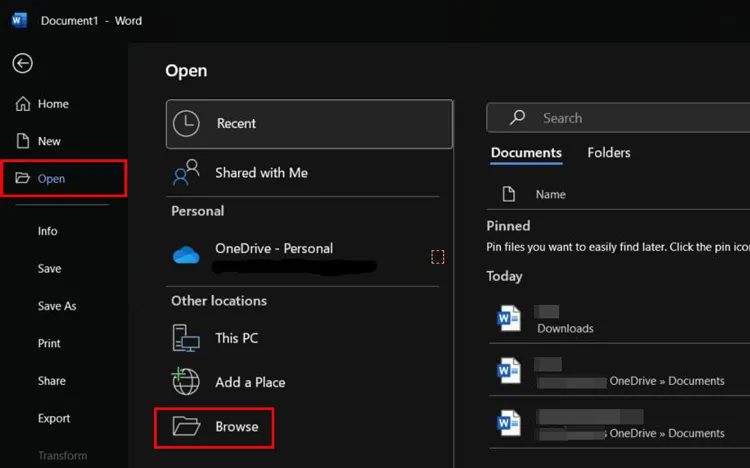The width and height of the screenshot is (750, 468).
Task: Click the back arrow circle icon
Action: [22, 63]
